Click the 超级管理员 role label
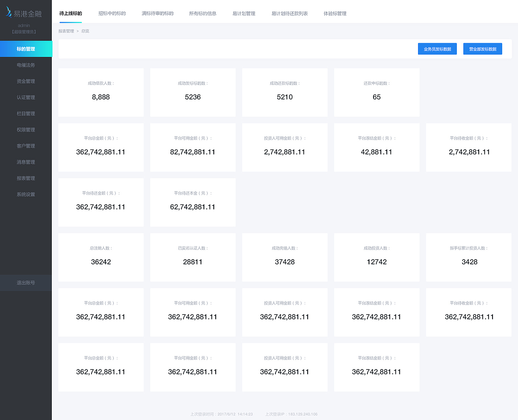This screenshot has height=420, width=518. pos(24,32)
